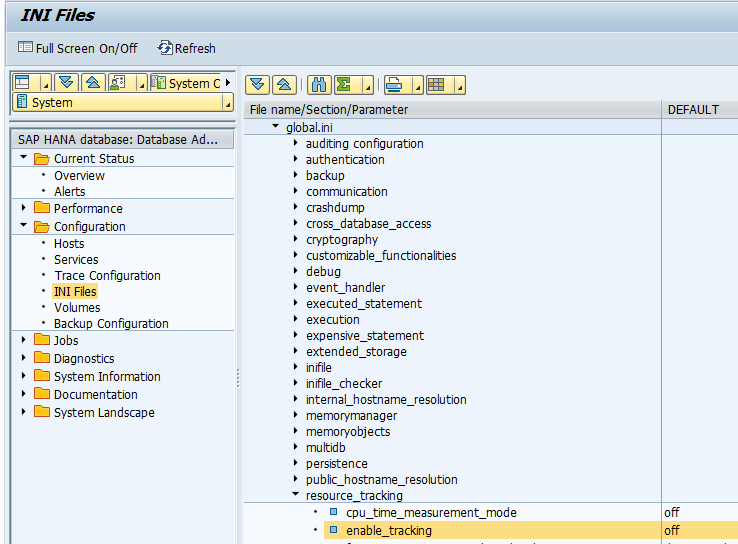Screen dimensions: 738x544
Task: Click the Change Layout grid icon
Action: pyautogui.click(x=436, y=84)
